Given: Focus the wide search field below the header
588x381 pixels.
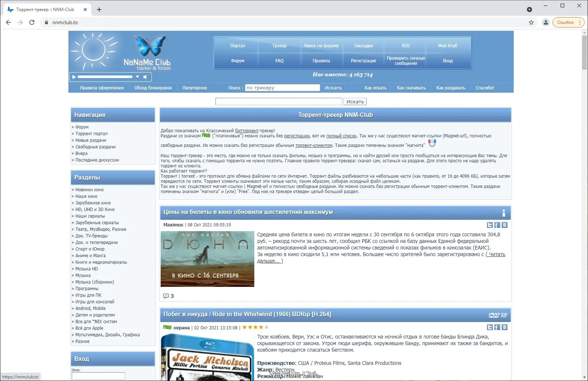Looking at the screenshot, I should 279,101.
